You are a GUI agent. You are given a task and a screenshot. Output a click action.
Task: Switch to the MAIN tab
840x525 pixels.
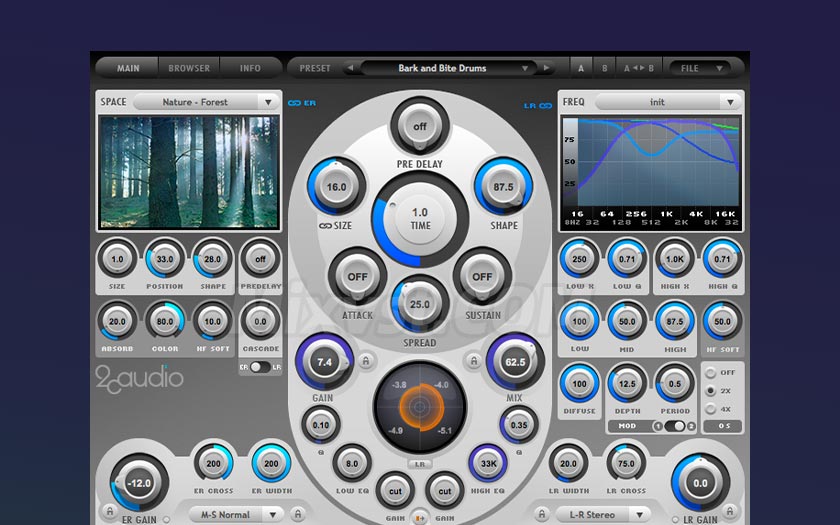[128, 68]
